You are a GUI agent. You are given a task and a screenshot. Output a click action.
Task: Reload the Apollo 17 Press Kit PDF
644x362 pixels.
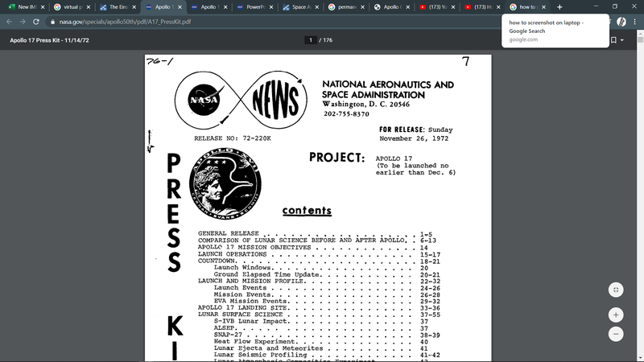click(x=36, y=22)
